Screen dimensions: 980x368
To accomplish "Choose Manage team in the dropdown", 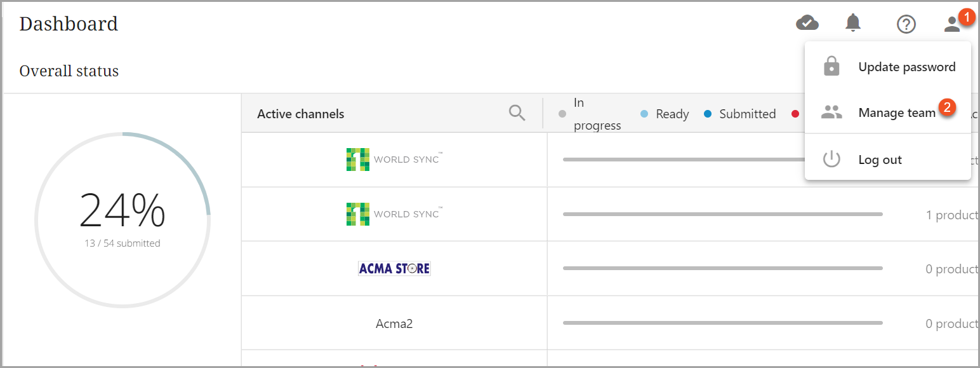I will 896,112.
